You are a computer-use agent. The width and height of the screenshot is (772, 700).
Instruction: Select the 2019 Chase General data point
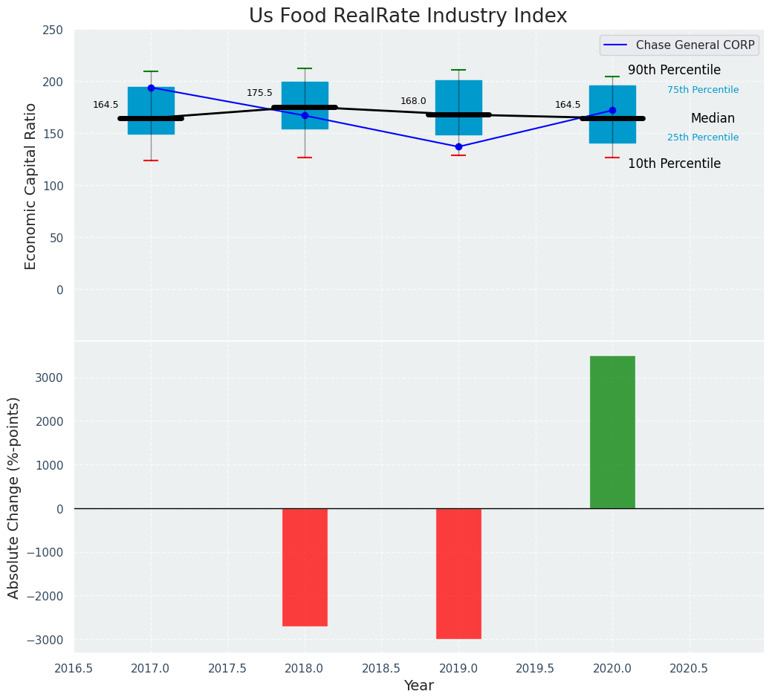tap(458, 146)
